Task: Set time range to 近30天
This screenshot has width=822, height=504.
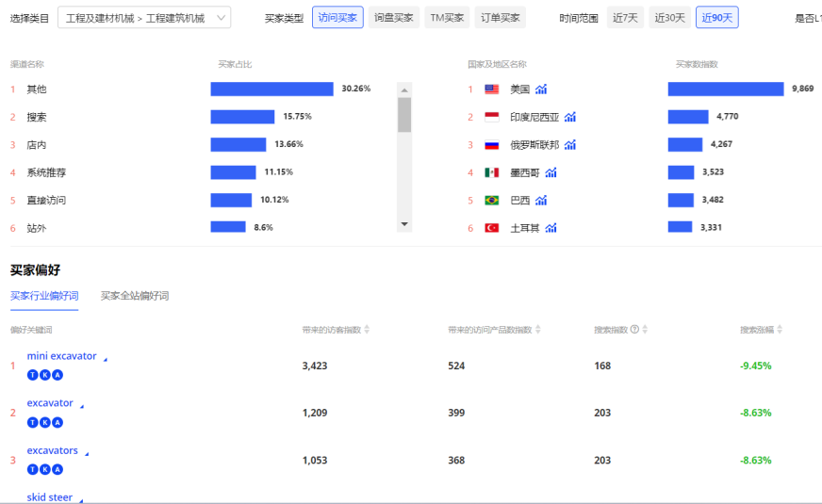Action: click(670, 18)
